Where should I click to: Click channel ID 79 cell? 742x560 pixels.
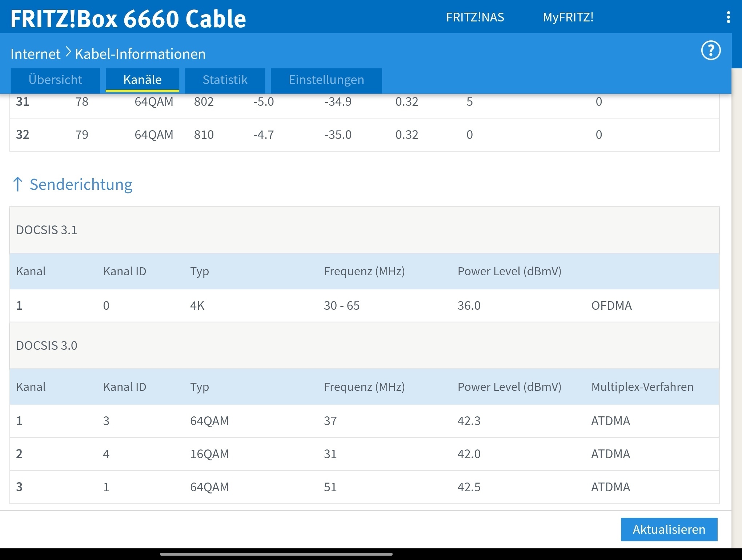(x=82, y=135)
